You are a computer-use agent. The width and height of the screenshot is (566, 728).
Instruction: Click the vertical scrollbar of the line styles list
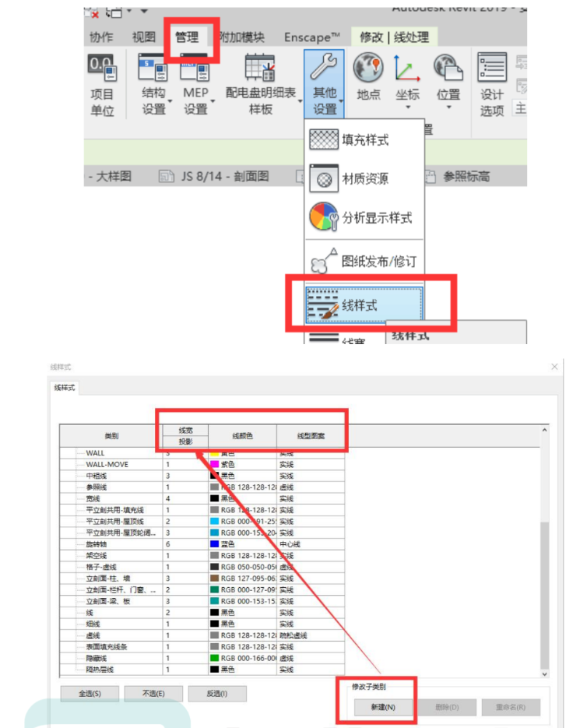[x=545, y=594]
